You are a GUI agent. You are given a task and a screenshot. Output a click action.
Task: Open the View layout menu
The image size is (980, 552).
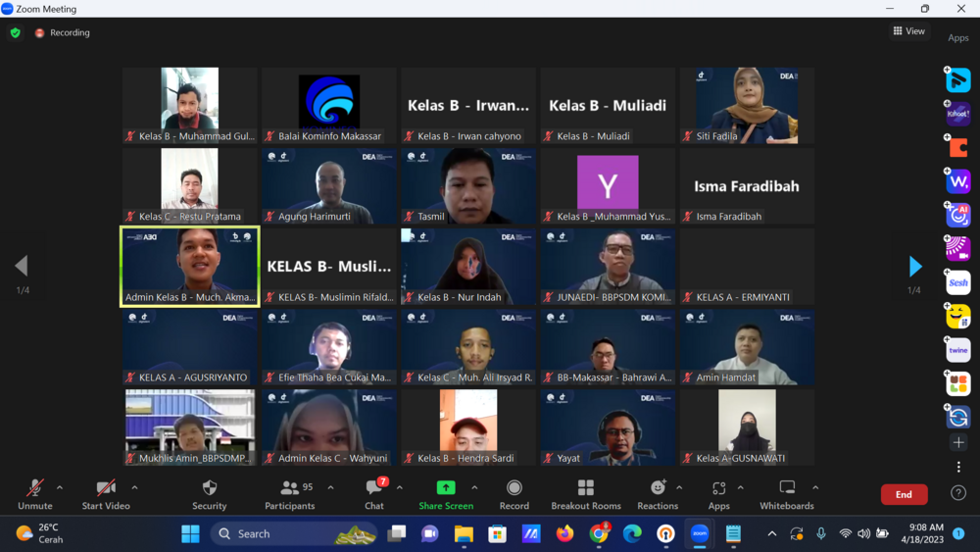pos(908,31)
